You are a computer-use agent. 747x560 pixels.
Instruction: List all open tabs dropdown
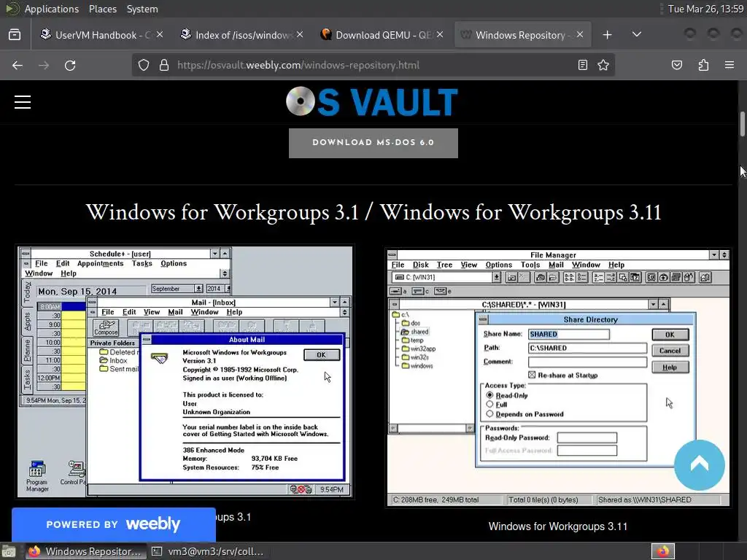(636, 35)
